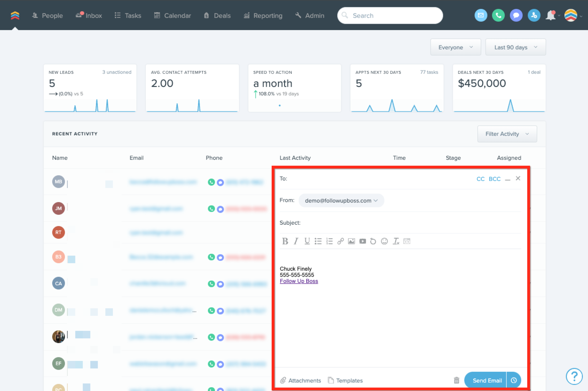Open the green phone call icon in header
The image size is (588, 391).
(498, 16)
